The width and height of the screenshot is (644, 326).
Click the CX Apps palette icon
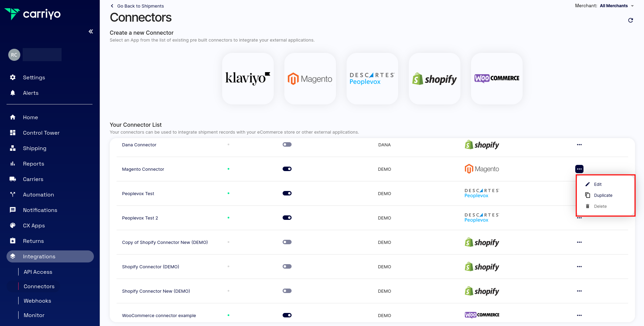coord(13,225)
